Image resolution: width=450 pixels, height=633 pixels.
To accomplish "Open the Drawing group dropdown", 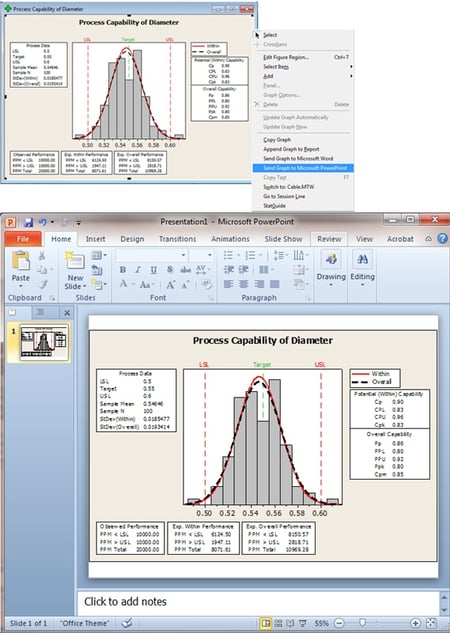I will tap(331, 270).
